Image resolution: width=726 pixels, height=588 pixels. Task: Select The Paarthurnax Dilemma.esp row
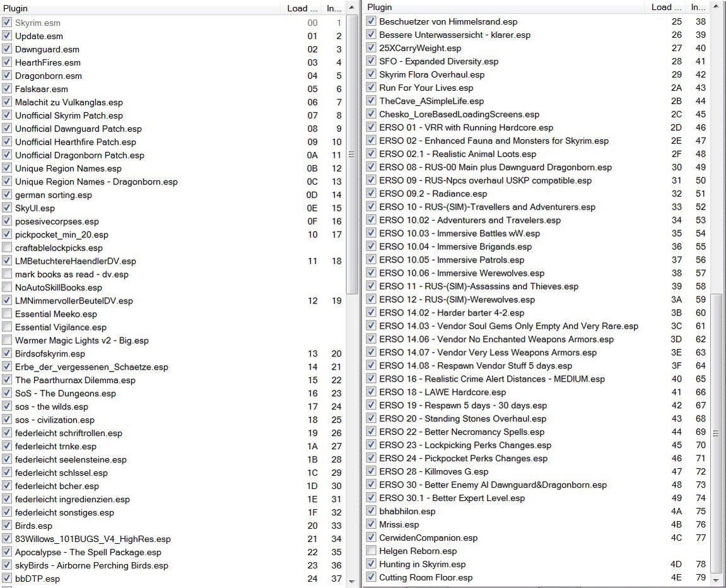[x=172, y=380]
